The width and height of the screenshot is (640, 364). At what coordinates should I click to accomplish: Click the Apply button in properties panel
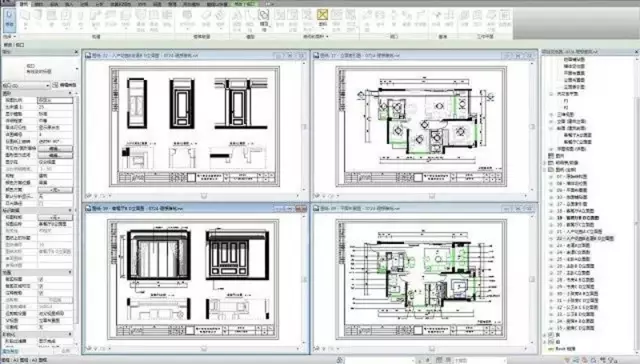point(66,351)
